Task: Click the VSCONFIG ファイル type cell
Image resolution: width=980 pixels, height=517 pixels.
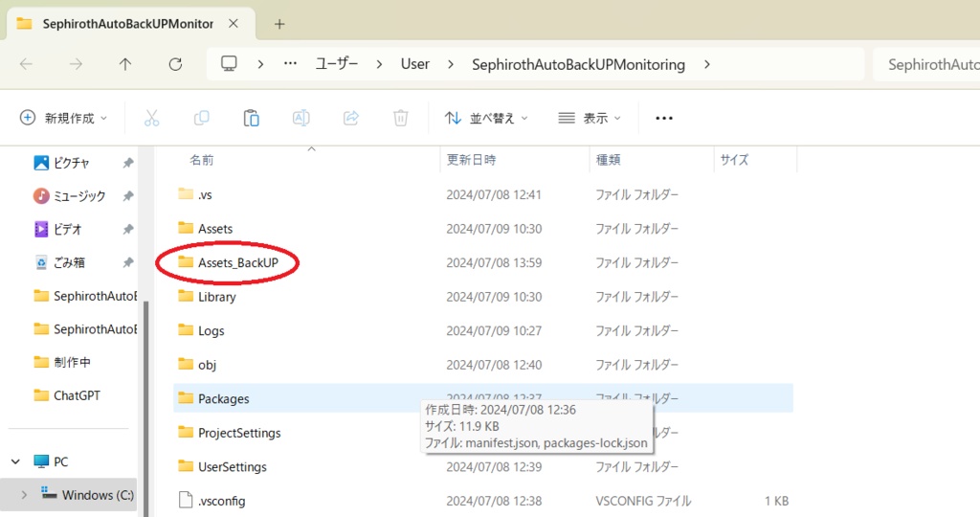Action: click(x=643, y=501)
